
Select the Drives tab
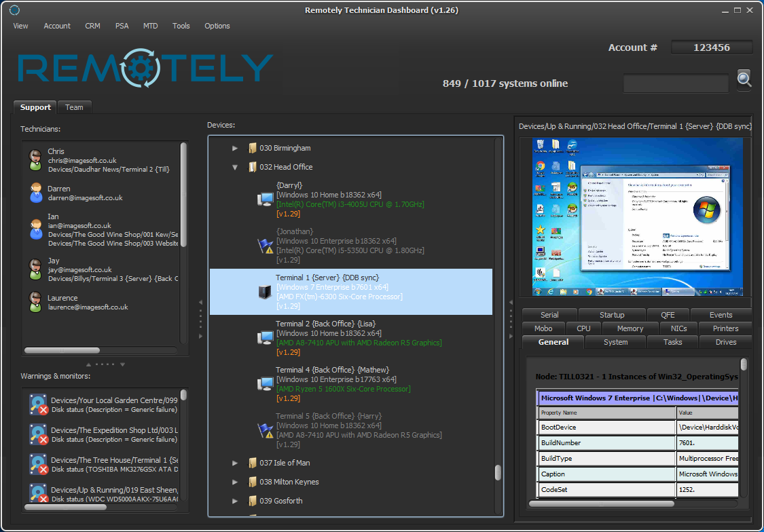(x=725, y=342)
